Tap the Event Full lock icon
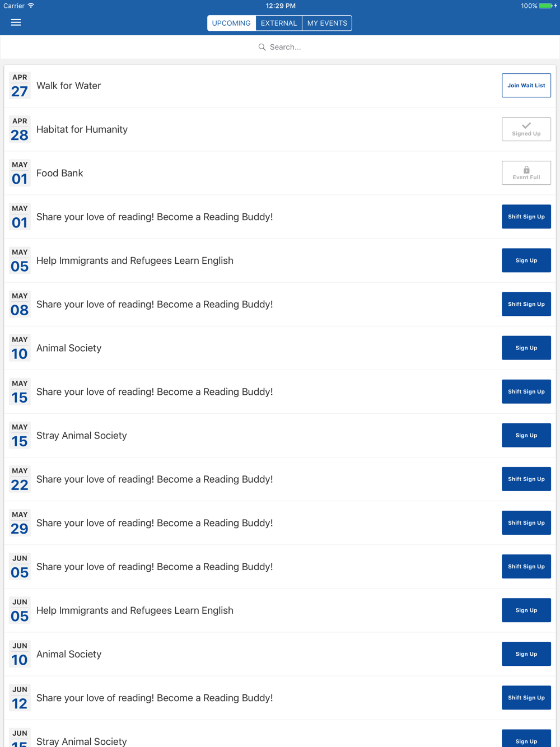 [526, 170]
